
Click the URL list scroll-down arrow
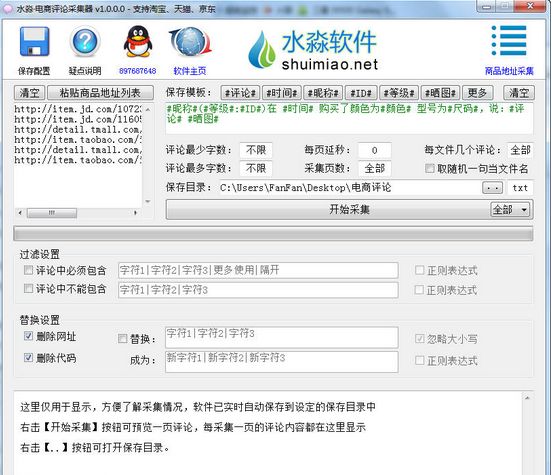[x=148, y=201]
